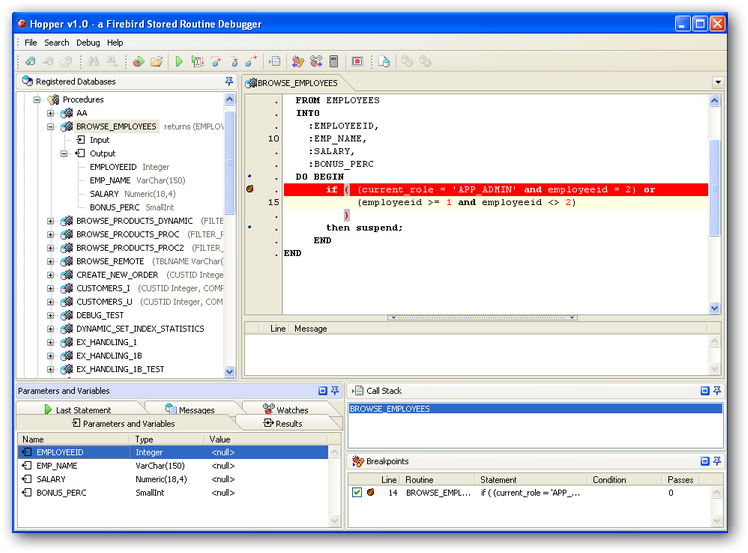Expand the AA procedure node
The height and width of the screenshot is (553, 748).
(x=50, y=113)
